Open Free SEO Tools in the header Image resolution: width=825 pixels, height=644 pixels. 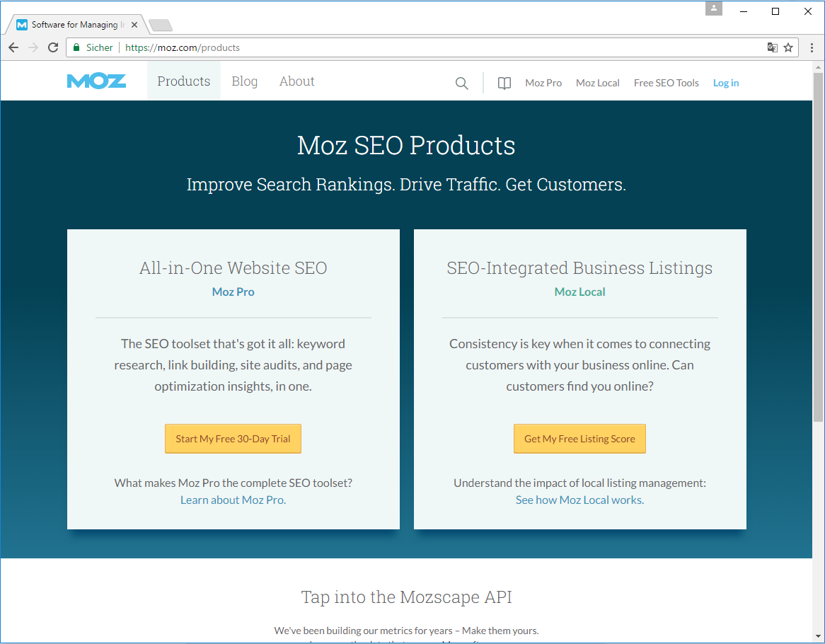(666, 83)
